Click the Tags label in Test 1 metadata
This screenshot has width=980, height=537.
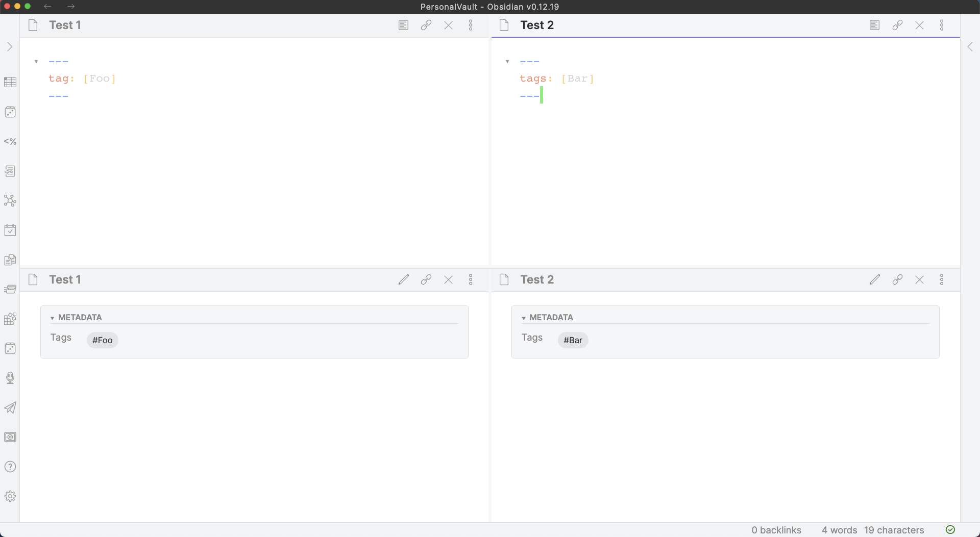click(x=61, y=338)
